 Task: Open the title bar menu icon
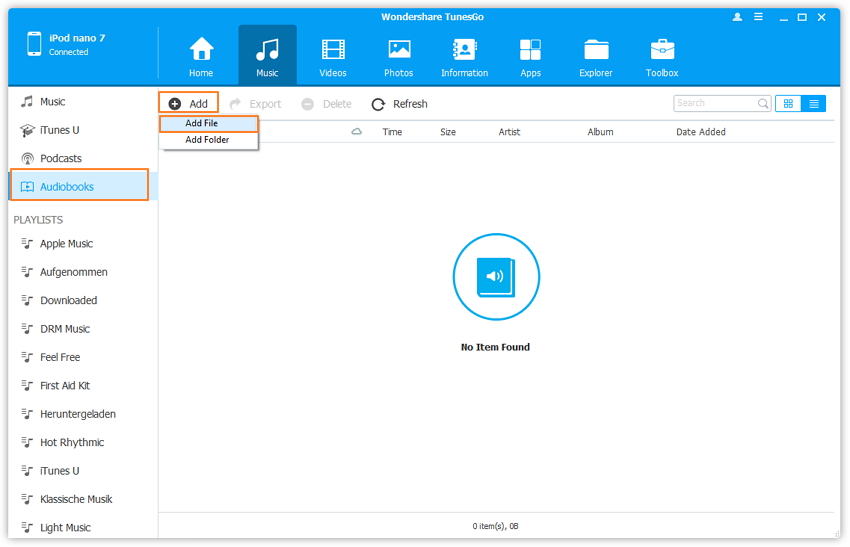pyautogui.click(x=759, y=17)
